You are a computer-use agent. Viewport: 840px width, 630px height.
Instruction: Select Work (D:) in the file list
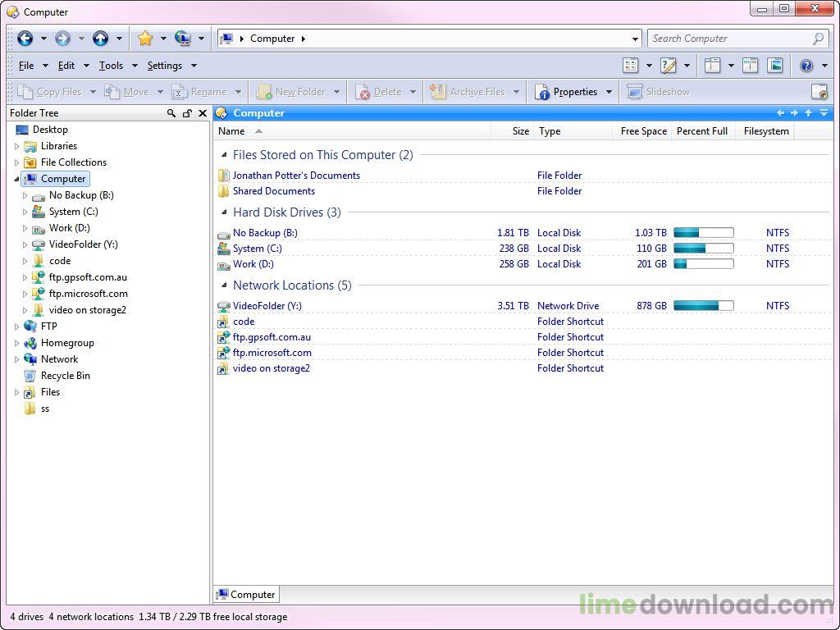253,264
